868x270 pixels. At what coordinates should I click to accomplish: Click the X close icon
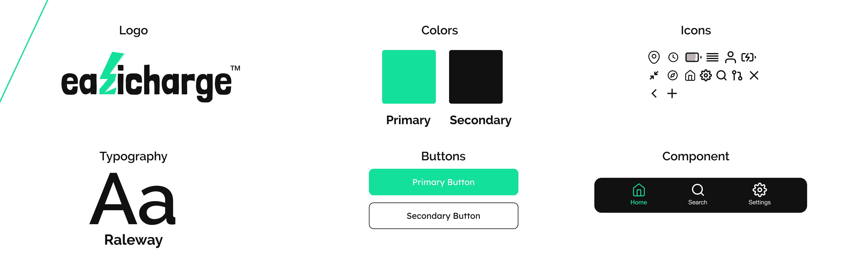point(754,76)
